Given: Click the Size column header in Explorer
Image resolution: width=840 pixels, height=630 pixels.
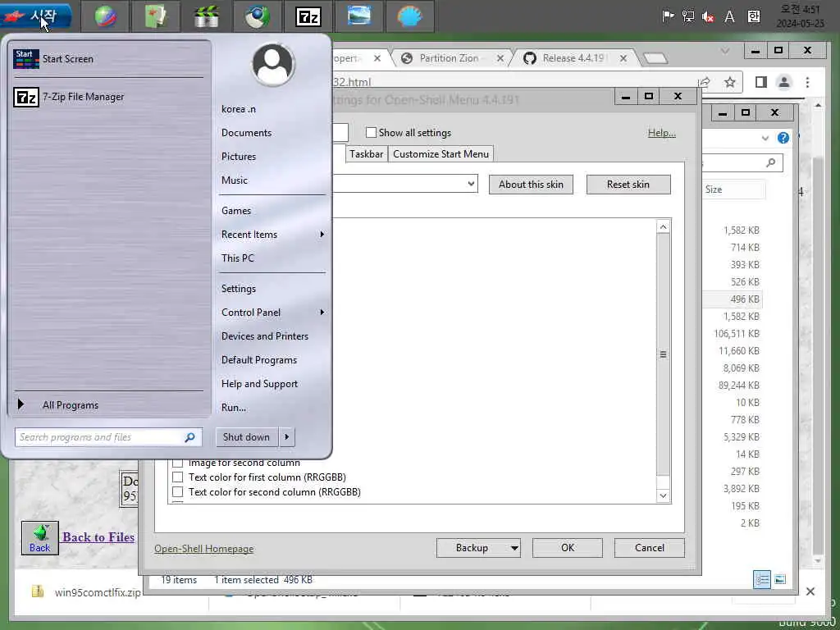Looking at the screenshot, I should [x=733, y=189].
